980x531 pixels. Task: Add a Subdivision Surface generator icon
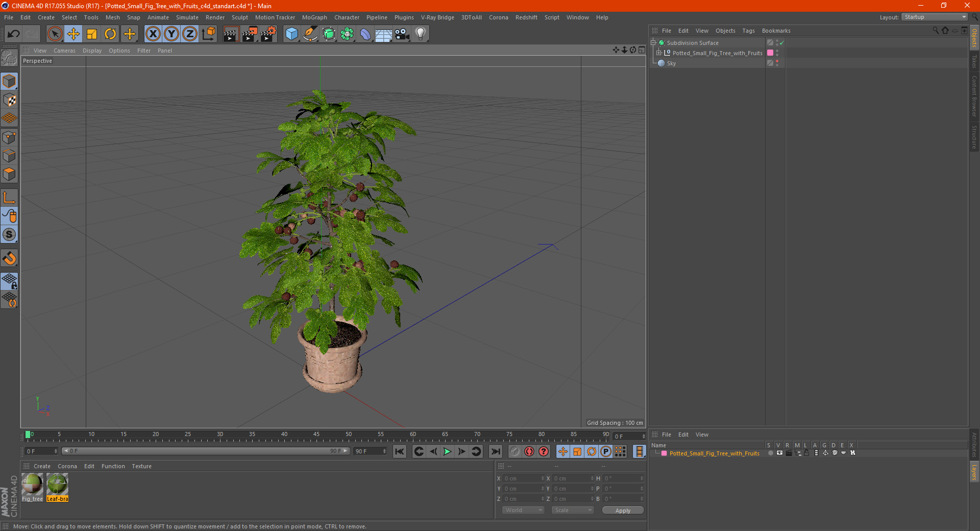point(329,34)
